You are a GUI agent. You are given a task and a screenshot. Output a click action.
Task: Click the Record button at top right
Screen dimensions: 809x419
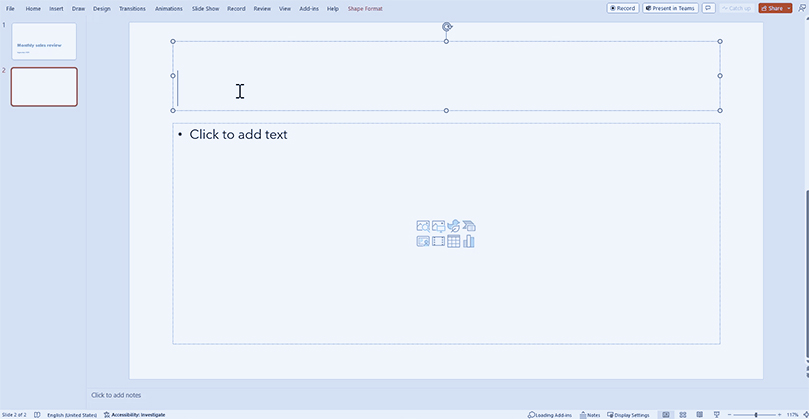(623, 8)
